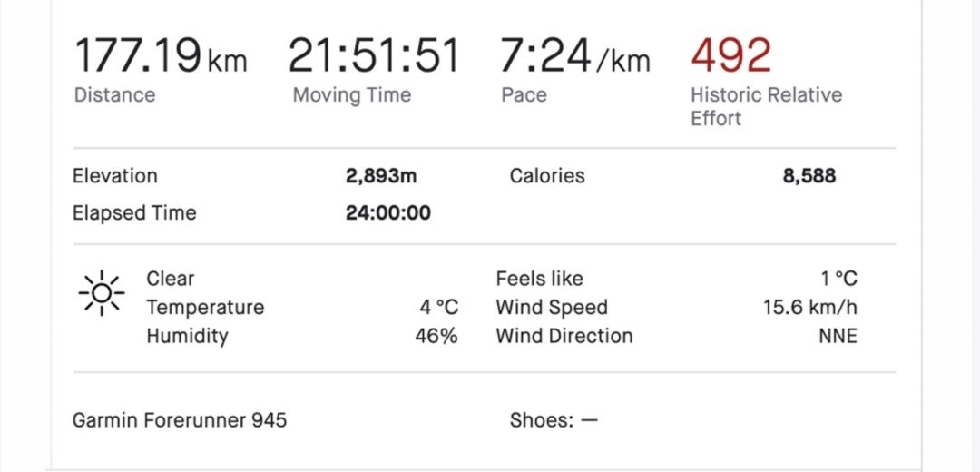This screenshot has width=980, height=472.
Task: Click the 21:51:51 moving time value
Action: point(374,55)
